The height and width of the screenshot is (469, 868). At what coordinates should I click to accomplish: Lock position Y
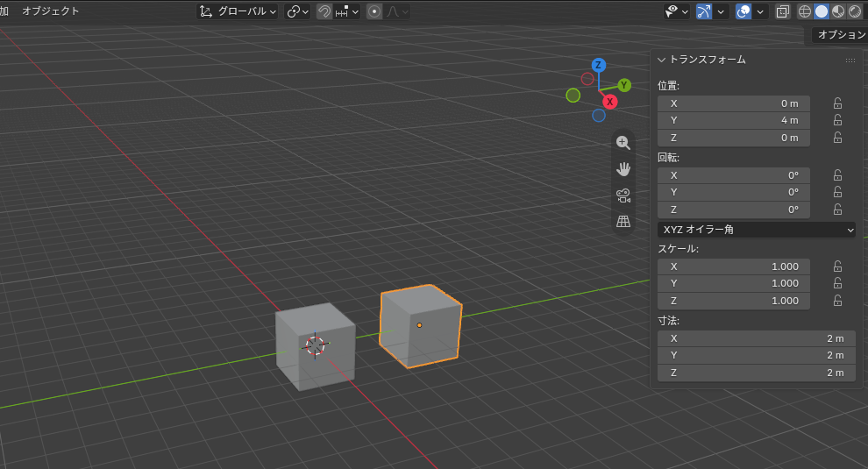click(837, 120)
